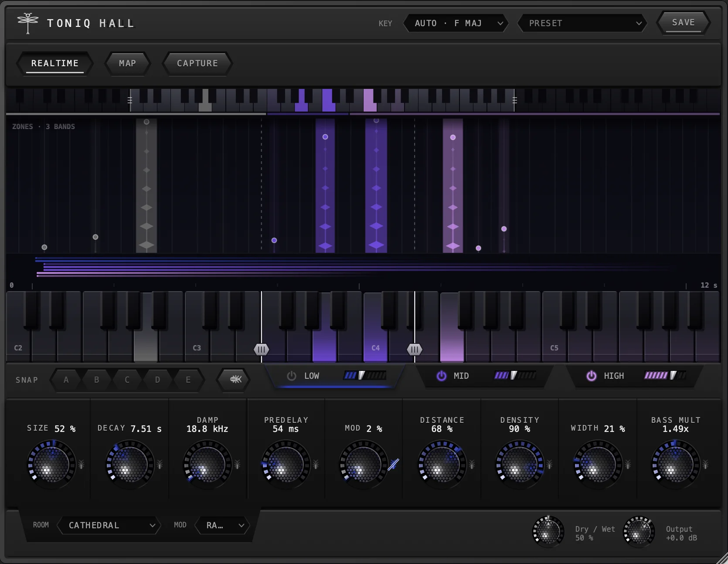Select the MID band tab label
This screenshot has height=564, width=728.
point(461,376)
